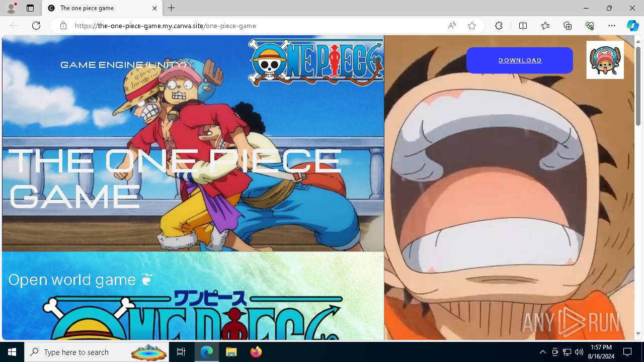Open the Favorites list icon
The height and width of the screenshot is (362, 644).
click(545, 26)
